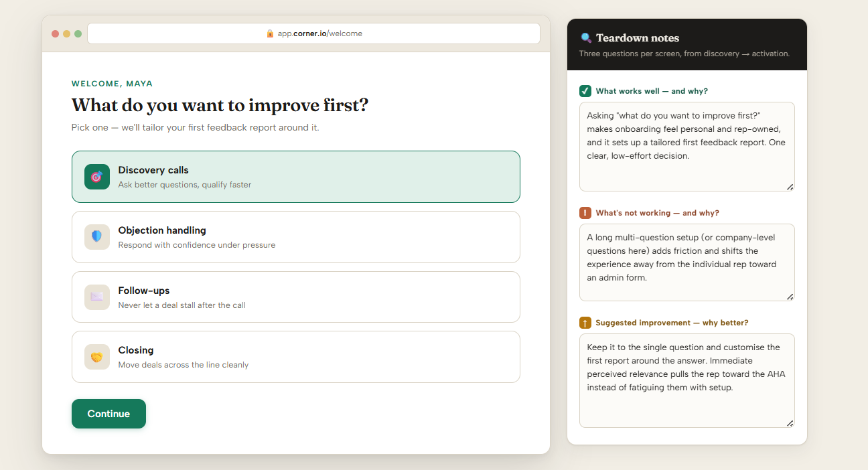Image resolution: width=868 pixels, height=470 pixels.
Task: Focus the Suggested improvement notes textarea
Action: pyautogui.click(x=686, y=380)
